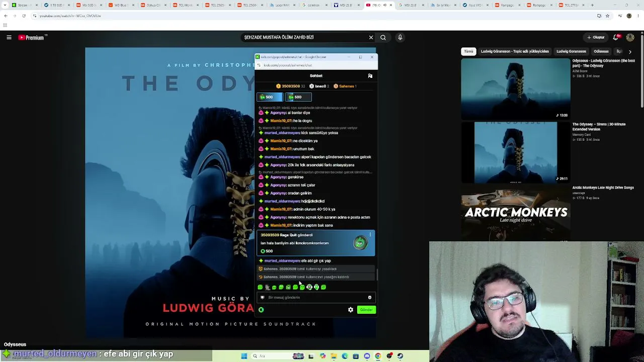Viewport: 644px width, 362px height.
Task: Open the Arctic Monkeys Late Night Drive thumbnail
Action: coord(516,213)
